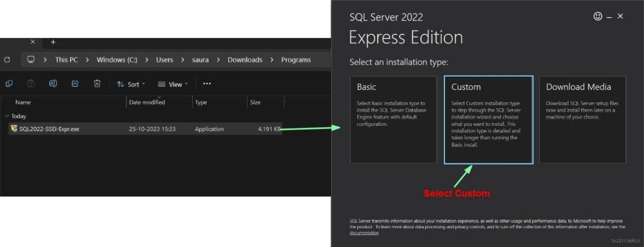Open a new Explorer tab with plus

[53, 42]
